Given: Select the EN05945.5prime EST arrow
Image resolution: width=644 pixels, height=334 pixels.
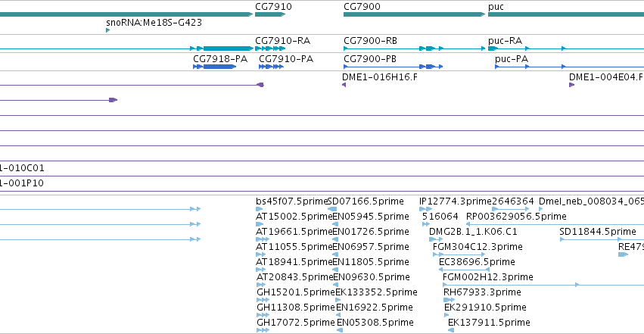Looking at the screenshot, I should pyautogui.click(x=335, y=224).
